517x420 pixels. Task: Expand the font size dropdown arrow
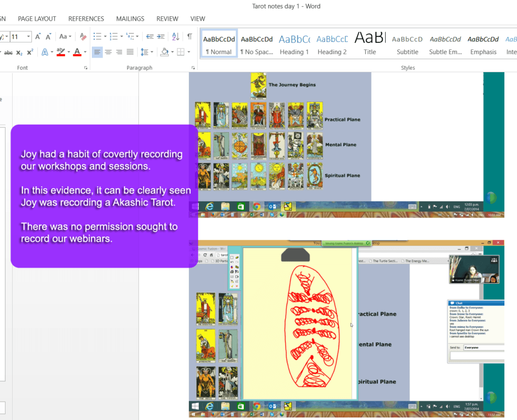click(x=28, y=36)
